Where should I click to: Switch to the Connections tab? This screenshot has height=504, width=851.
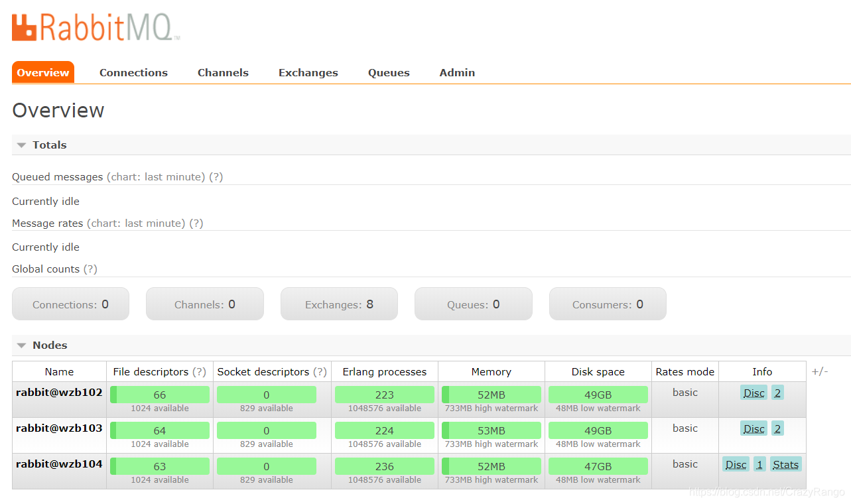pyautogui.click(x=133, y=72)
